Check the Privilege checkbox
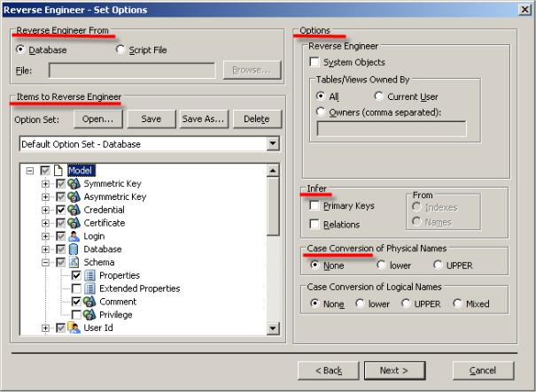 (x=76, y=314)
